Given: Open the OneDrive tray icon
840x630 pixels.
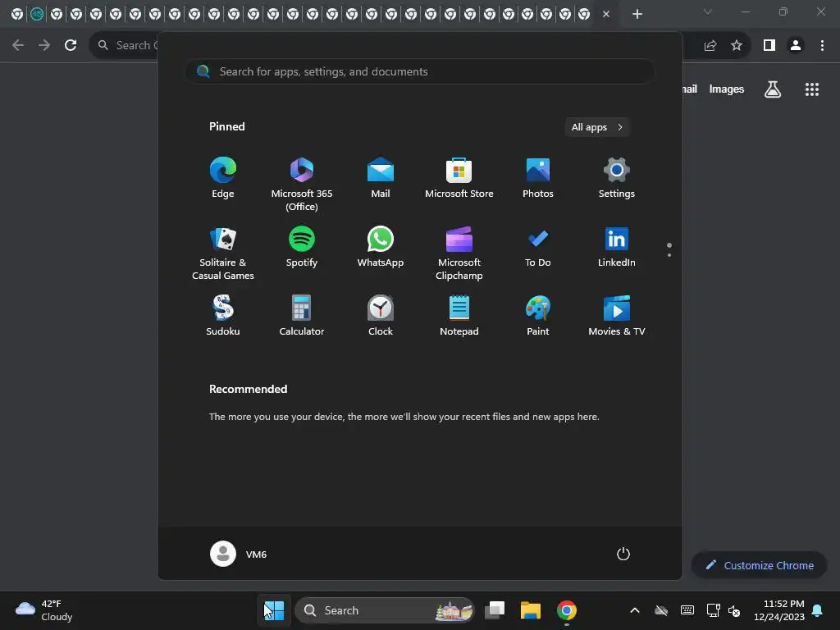Looking at the screenshot, I should 661,610.
